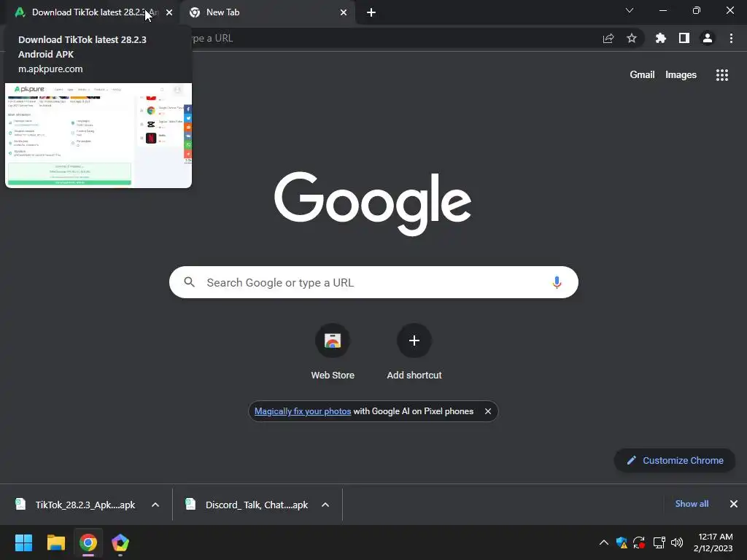Click the magnifier icon in search box
747x560 pixels.
point(189,282)
